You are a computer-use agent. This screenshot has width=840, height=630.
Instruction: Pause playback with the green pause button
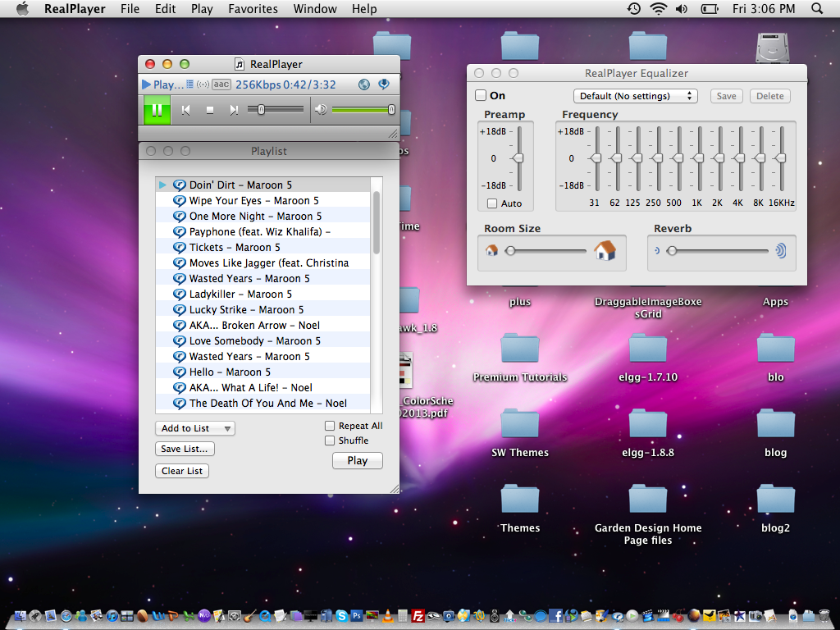tap(157, 110)
